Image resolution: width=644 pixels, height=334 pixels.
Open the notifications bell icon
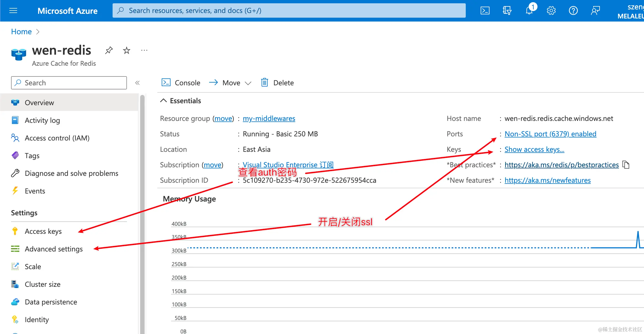pos(529,11)
